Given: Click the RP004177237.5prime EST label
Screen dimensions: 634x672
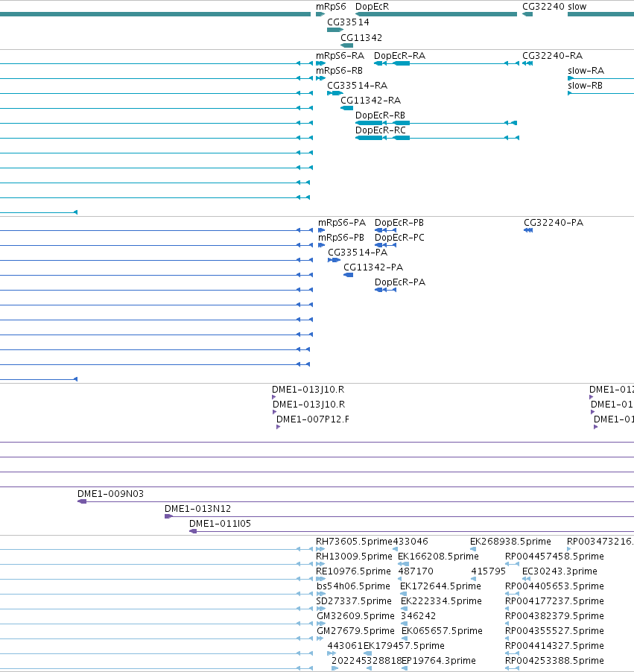Looking at the screenshot, I should tap(554, 601).
